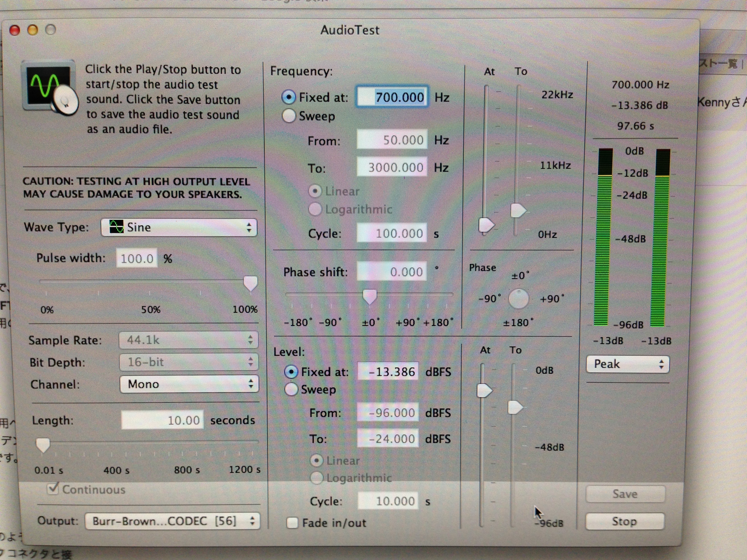Select Frequency Sweep radio button
This screenshot has height=560, width=747.
289,116
